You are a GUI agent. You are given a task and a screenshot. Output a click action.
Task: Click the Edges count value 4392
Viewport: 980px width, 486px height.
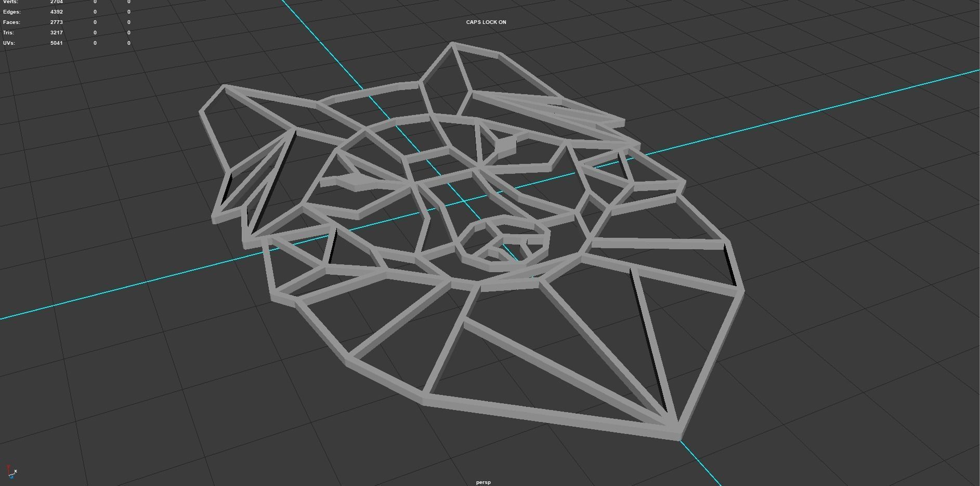[57, 11]
